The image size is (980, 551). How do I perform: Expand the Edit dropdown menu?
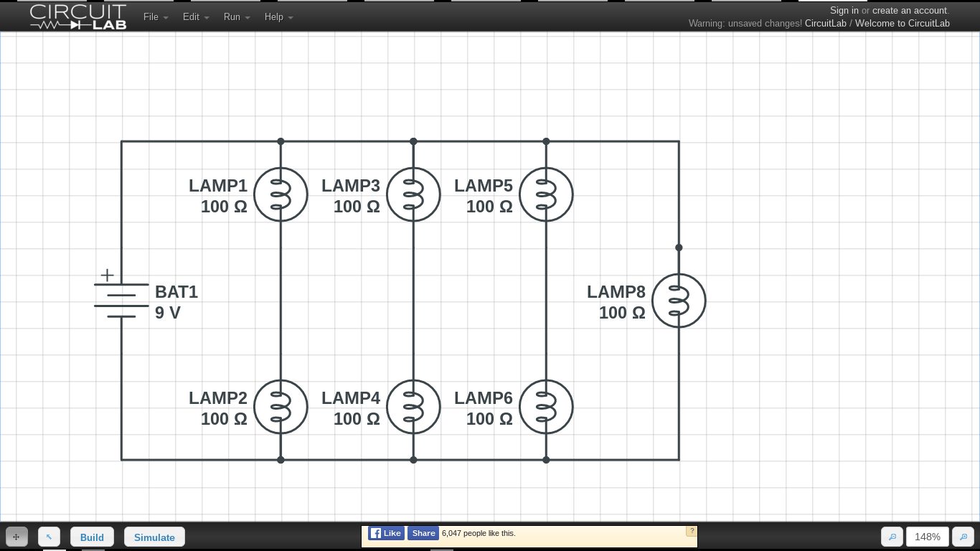[195, 17]
